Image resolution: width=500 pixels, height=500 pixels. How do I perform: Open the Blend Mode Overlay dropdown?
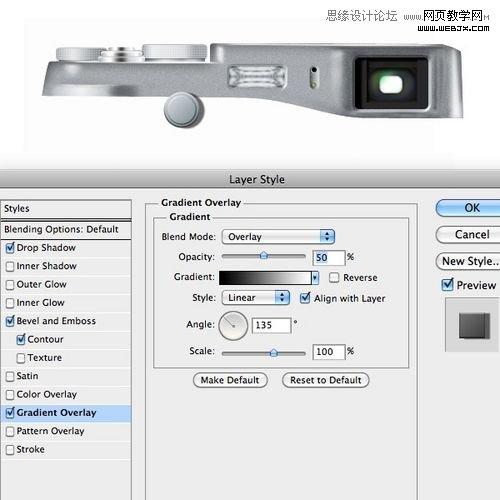[278, 237]
